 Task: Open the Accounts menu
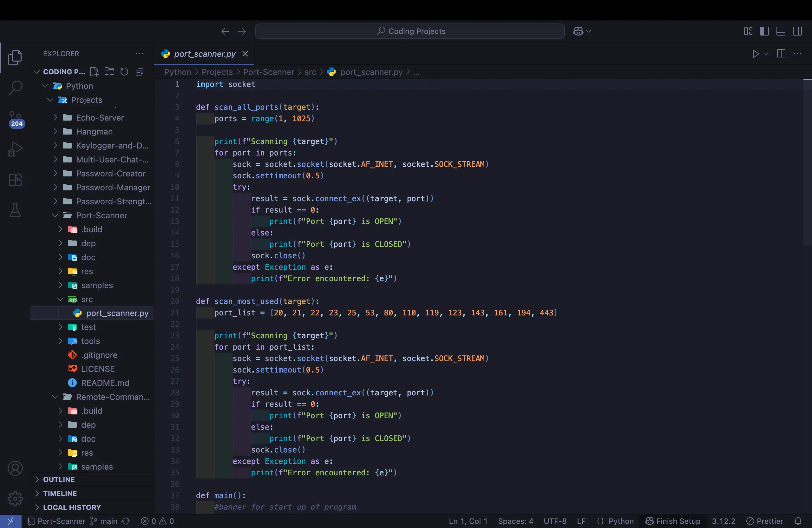15,468
